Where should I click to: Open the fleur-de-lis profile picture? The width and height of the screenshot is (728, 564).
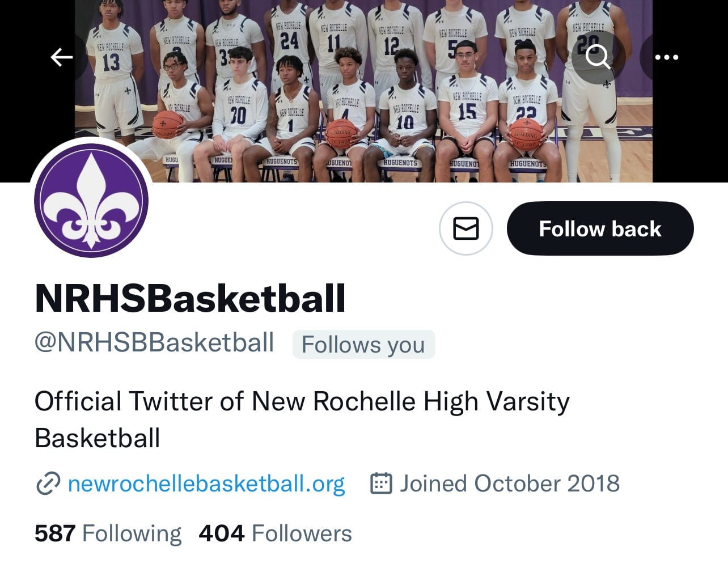91,200
